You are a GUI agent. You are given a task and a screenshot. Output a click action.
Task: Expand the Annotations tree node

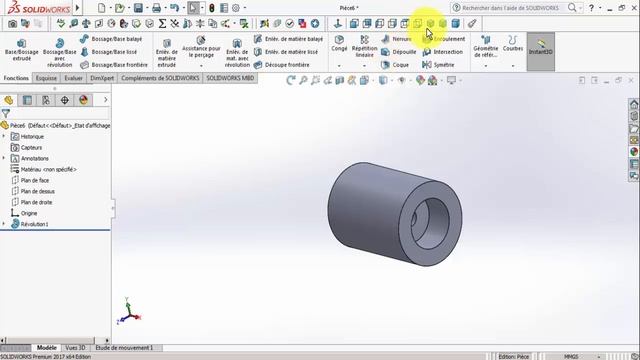[4, 158]
